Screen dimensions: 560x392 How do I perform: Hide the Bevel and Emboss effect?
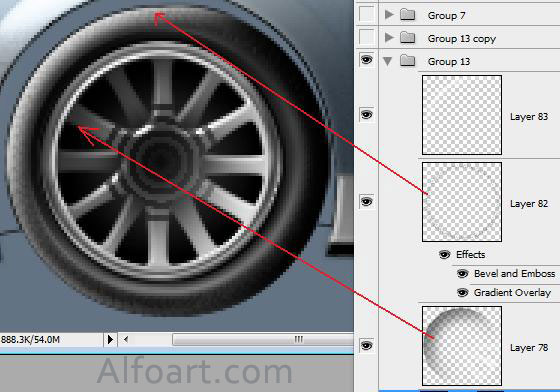462,274
